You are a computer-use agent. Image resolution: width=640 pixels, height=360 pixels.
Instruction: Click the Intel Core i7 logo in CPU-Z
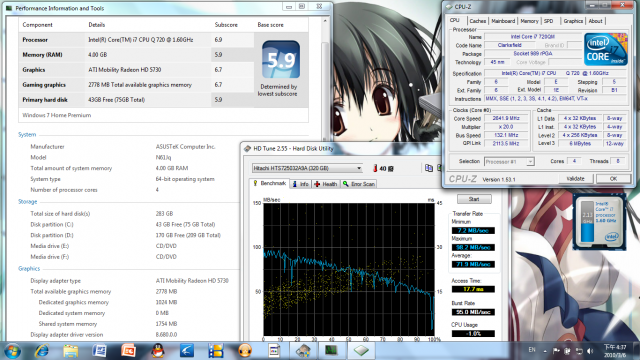pos(606,49)
